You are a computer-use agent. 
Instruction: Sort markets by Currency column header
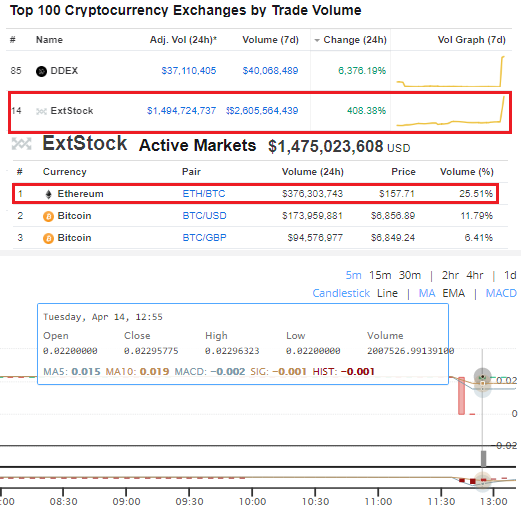click(x=65, y=172)
